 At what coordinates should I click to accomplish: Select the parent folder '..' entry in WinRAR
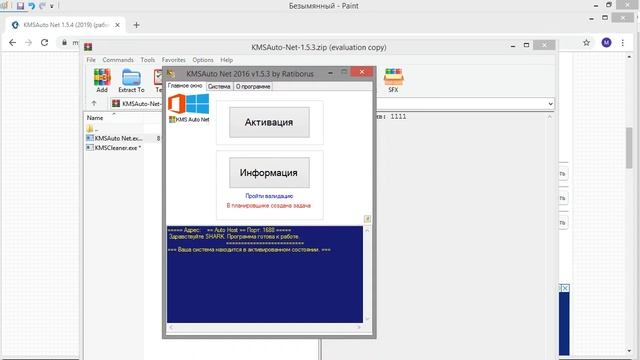point(93,129)
